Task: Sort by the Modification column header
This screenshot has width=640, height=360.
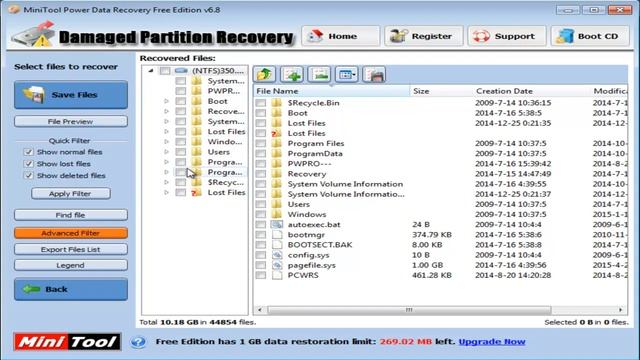Action: click(x=609, y=91)
